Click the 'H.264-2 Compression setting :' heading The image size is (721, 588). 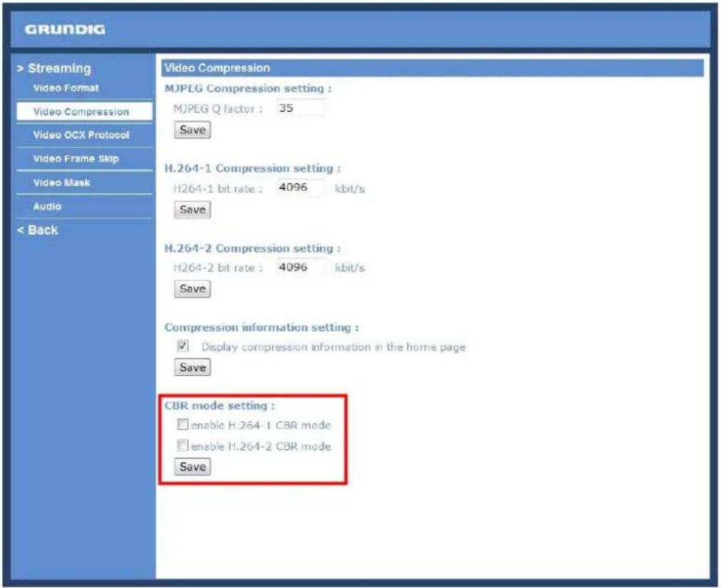click(x=252, y=248)
